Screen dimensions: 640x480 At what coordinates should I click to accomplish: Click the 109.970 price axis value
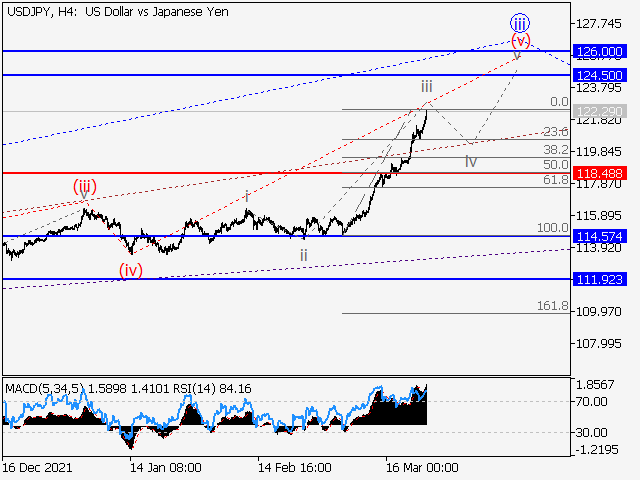pyautogui.click(x=598, y=312)
